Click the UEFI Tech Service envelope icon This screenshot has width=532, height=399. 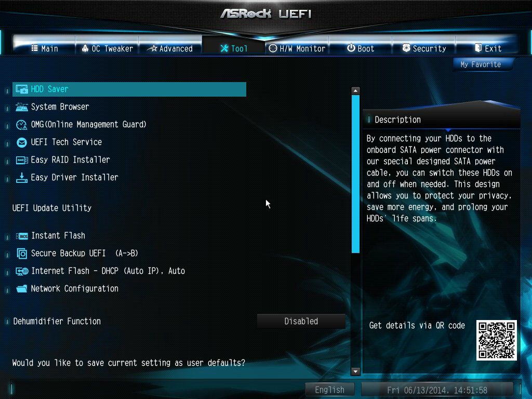[x=21, y=142]
